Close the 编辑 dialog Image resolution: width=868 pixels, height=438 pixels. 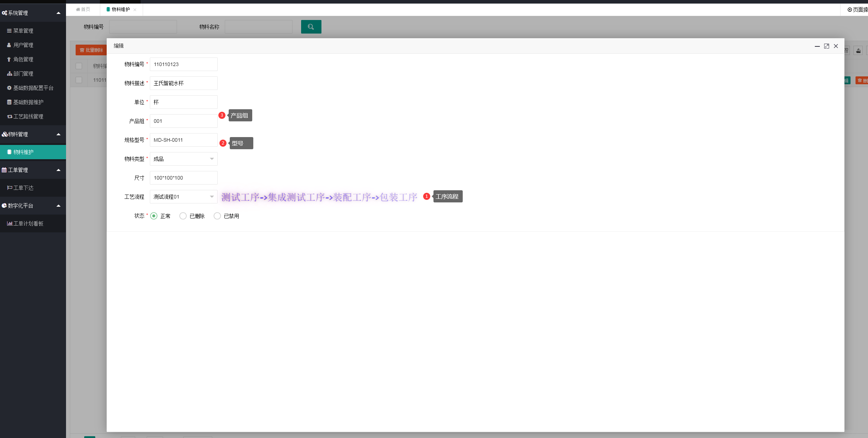pos(836,46)
